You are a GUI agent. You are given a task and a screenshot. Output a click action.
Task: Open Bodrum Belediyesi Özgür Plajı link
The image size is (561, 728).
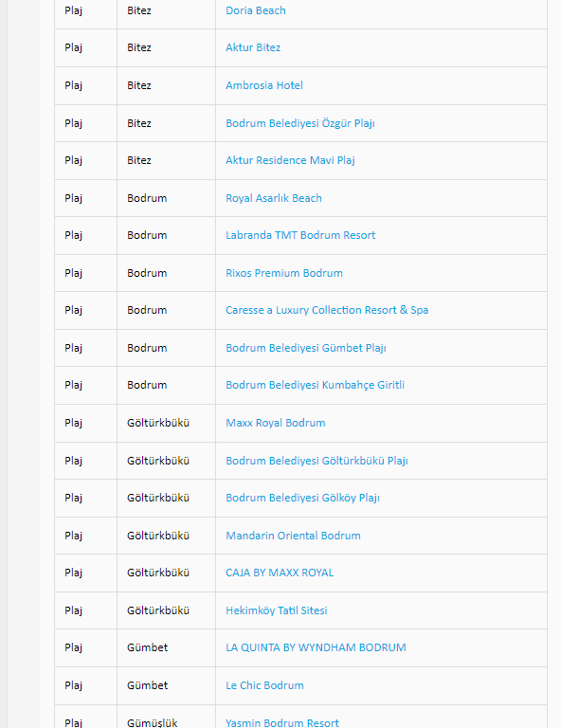click(300, 123)
